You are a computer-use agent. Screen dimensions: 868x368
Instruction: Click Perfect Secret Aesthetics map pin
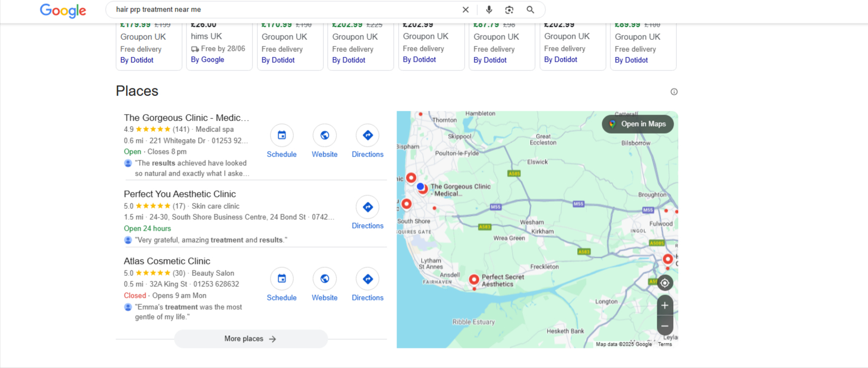click(474, 280)
